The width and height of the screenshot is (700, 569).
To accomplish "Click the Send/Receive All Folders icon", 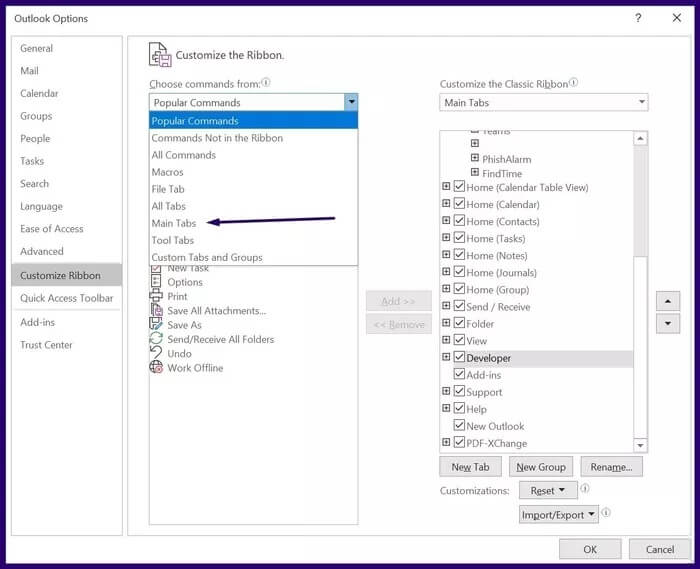I will tap(156, 339).
